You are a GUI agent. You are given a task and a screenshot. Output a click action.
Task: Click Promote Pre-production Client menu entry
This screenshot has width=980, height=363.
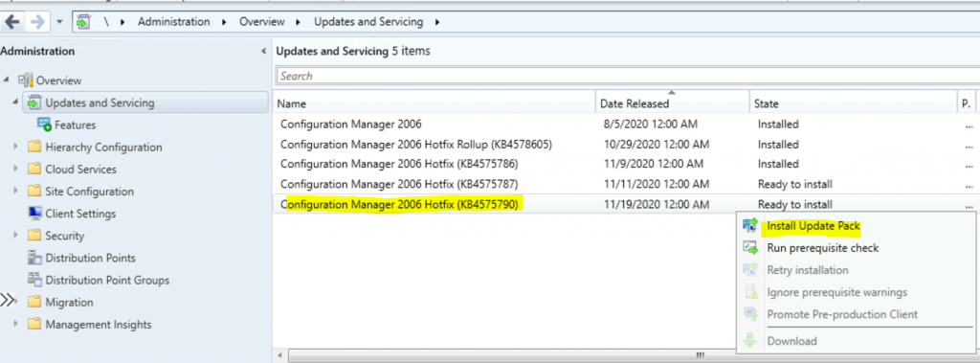[x=842, y=314]
